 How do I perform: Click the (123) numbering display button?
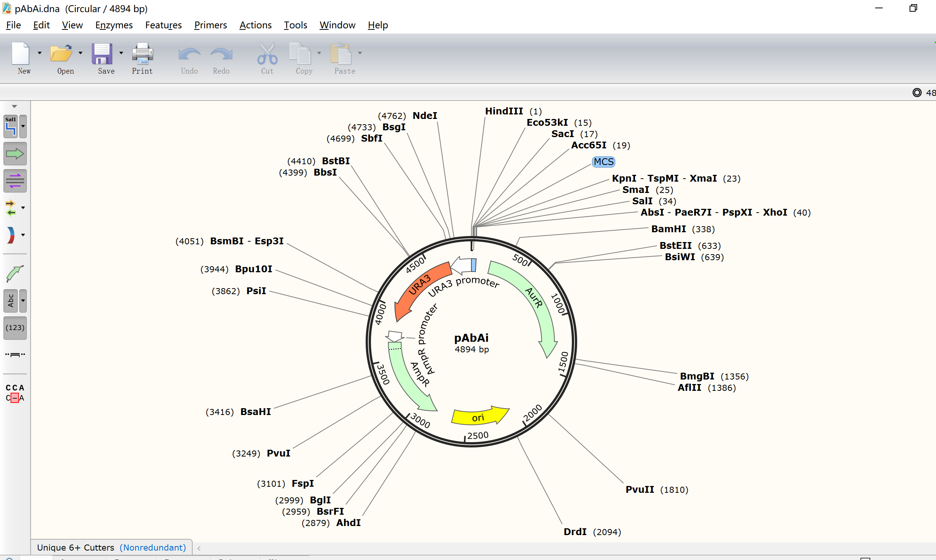[15, 327]
